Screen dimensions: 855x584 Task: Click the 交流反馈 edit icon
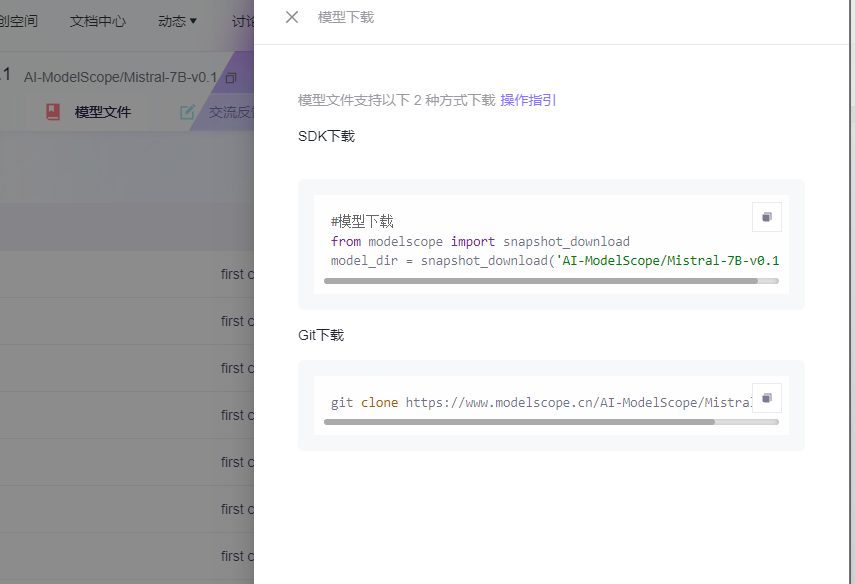pyautogui.click(x=187, y=112)
